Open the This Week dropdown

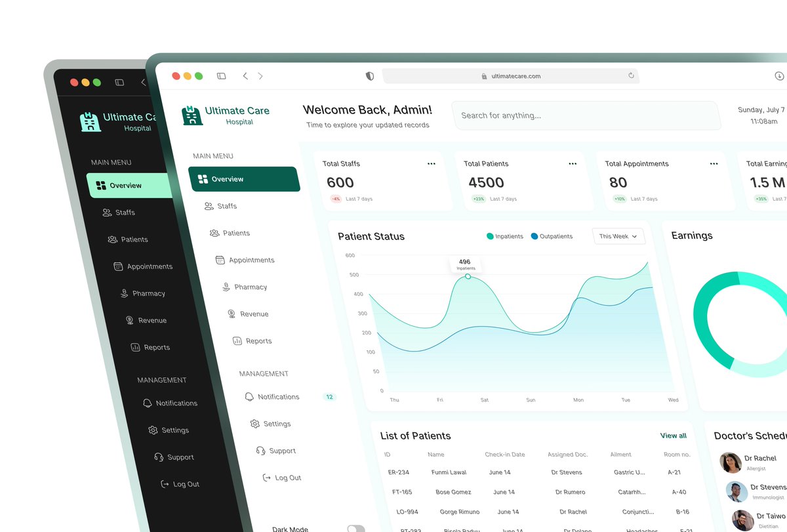tap(618, 236)
